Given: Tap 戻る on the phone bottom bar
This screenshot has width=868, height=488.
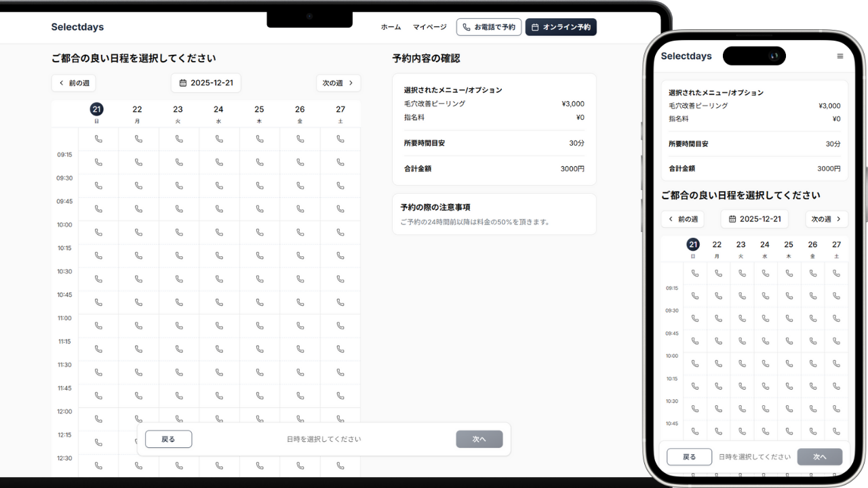Looking at the screenshot, I should [690, 457].
